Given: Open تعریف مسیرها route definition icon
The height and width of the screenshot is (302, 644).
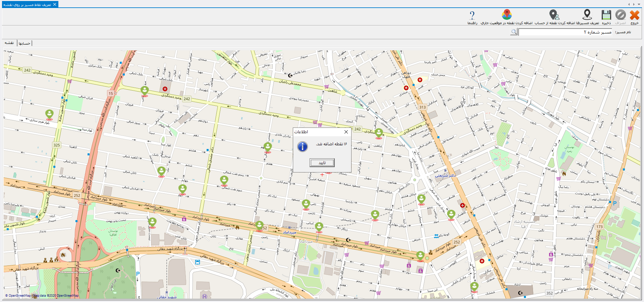Looking at the screenshot, I should coord(587,15).
